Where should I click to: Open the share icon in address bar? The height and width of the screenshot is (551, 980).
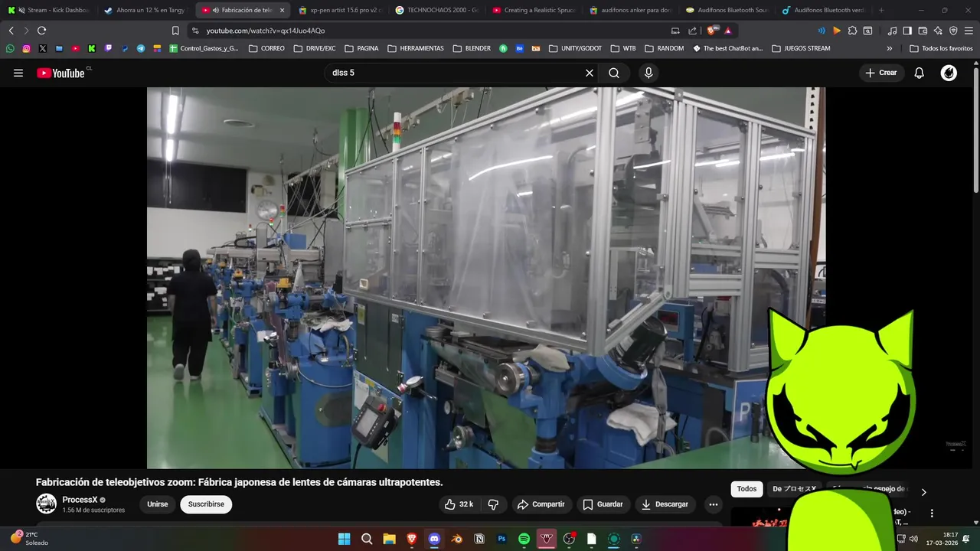click(x=692, y=31)
